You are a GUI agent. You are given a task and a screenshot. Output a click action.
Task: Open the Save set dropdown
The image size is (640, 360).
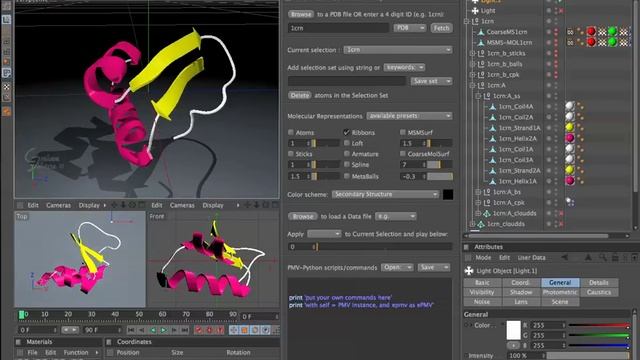pos(431,81)
